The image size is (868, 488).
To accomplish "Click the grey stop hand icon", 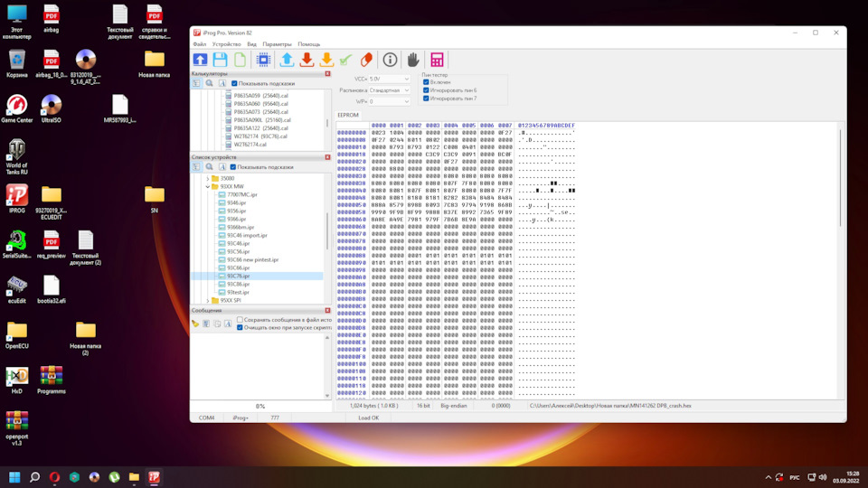I will click(413, 60).
